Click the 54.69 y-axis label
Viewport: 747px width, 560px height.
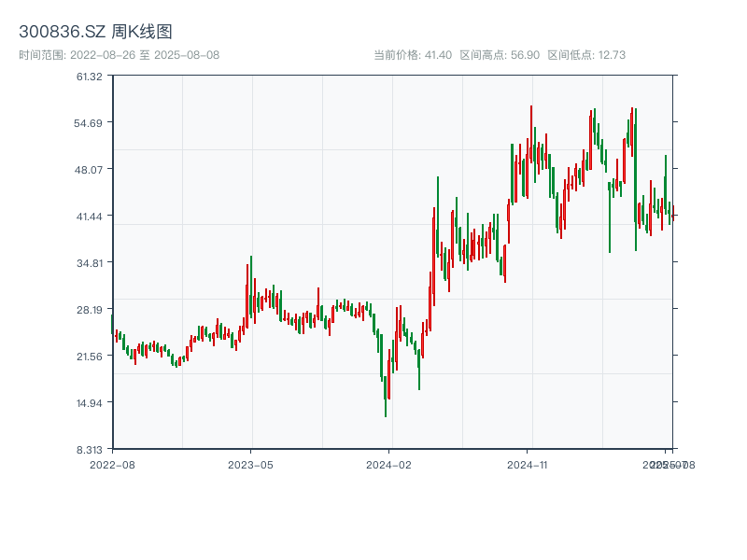tap(91, 123)
